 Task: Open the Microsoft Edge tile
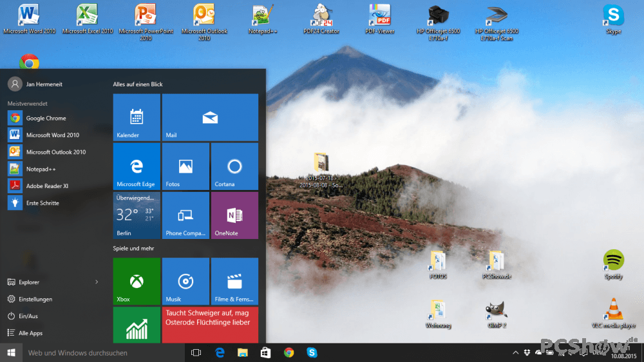pyautogui.click(x=137, y=166)
